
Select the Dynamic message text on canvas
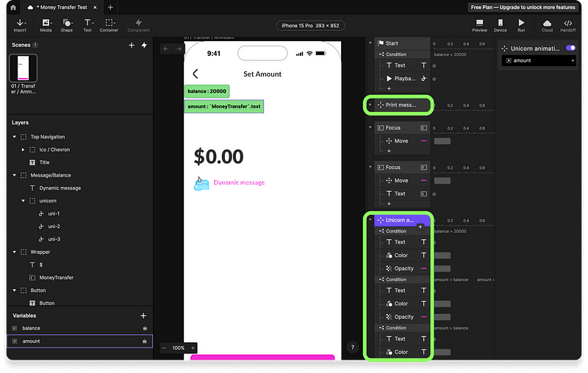239,182
